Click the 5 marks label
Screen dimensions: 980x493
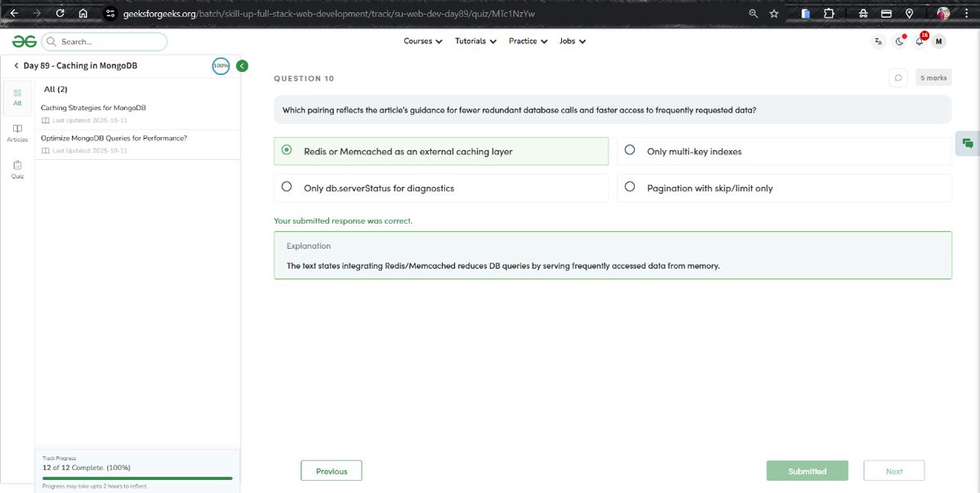pos(933,78)
